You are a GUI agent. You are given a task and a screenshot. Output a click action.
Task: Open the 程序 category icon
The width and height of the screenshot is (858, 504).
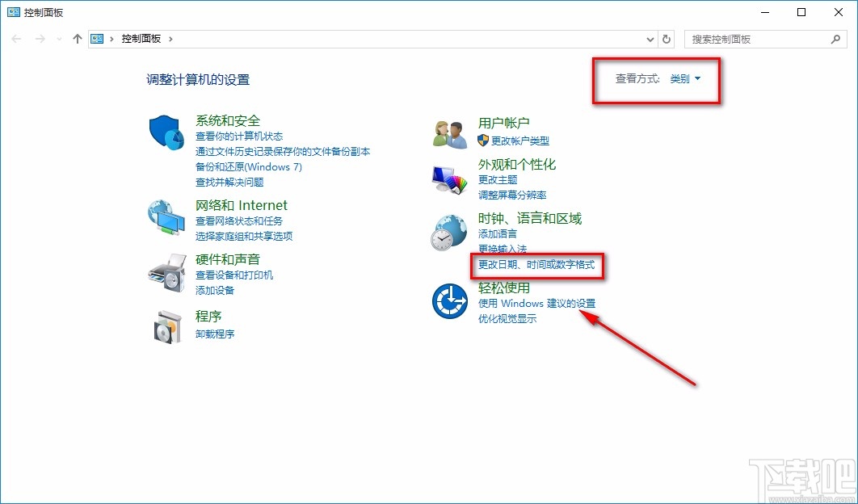pos(166,328)
